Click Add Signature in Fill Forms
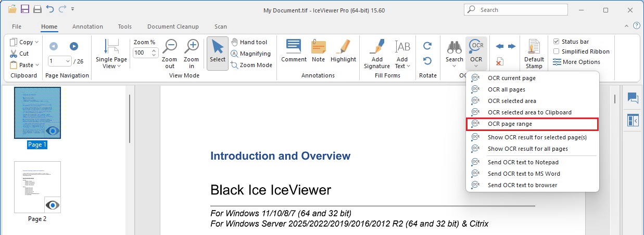The width and height of the screenshot is (644, 235). click(x=377, y=54)
